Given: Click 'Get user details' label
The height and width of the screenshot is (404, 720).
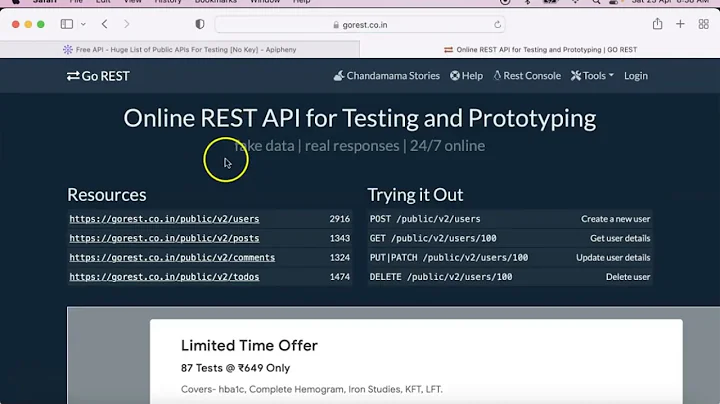Looking at the screenshot, I should pyautogui.click(x=620, y=238).
